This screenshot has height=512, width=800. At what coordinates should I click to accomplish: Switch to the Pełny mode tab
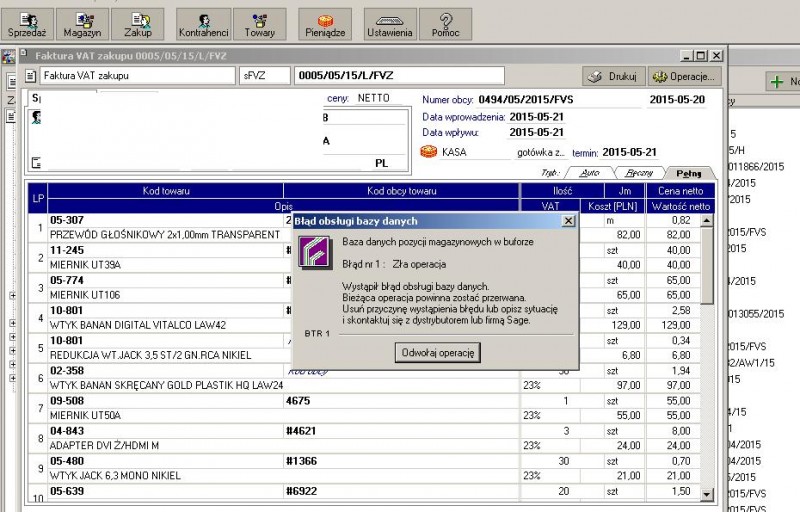point(689,173)
